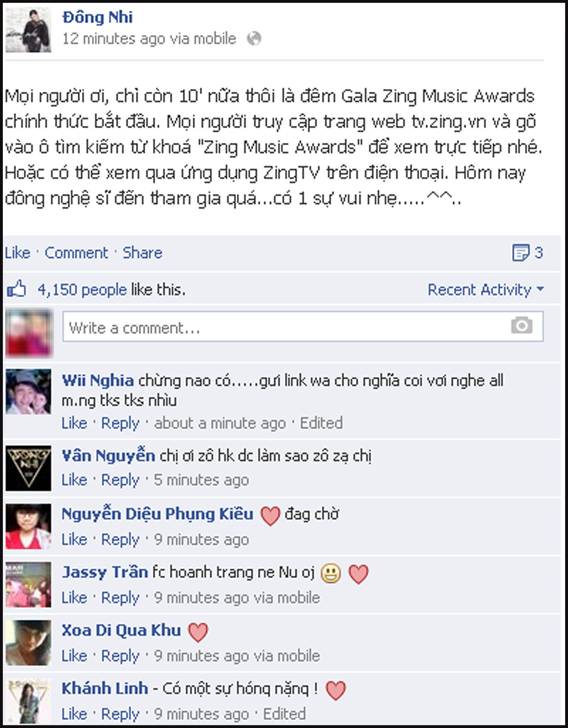Like Vân Nguyễn's comment
Viewport: 568px width, 728px height.
tap(74, 480)
